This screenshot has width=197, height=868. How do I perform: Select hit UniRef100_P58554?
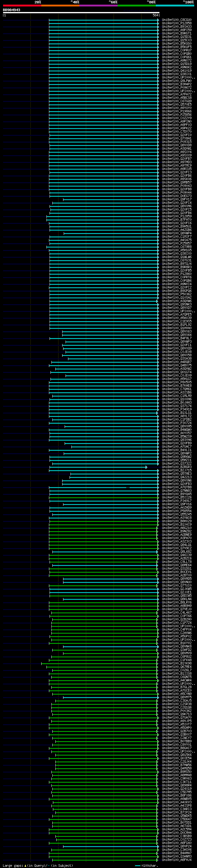(x=176, y=511)
